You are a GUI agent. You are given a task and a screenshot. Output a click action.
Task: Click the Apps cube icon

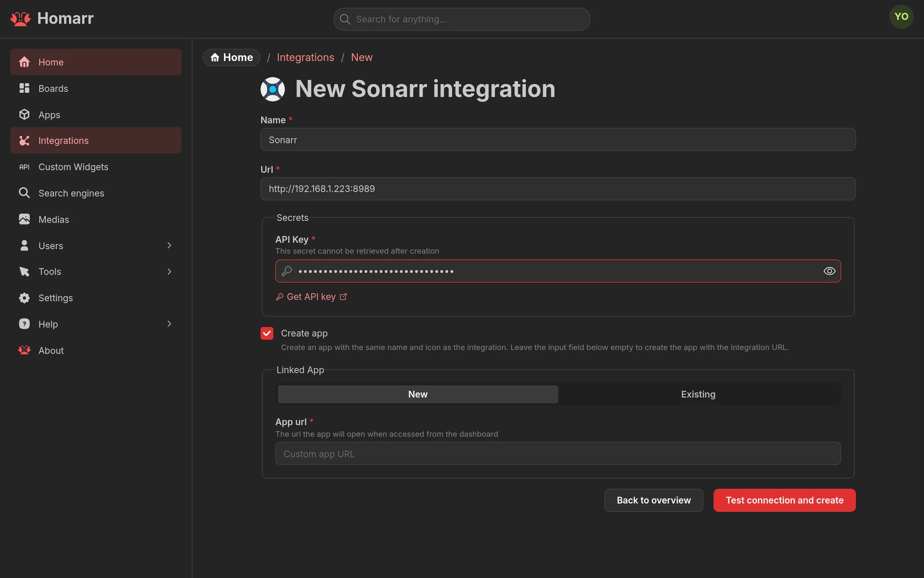click(24, 114)
